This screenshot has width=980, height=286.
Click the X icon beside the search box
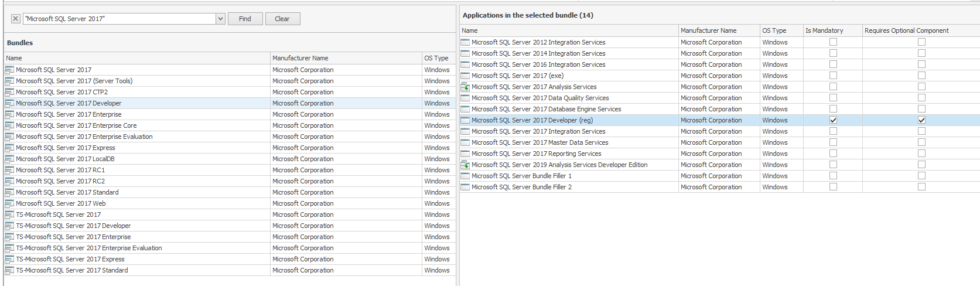pos(16,19)
